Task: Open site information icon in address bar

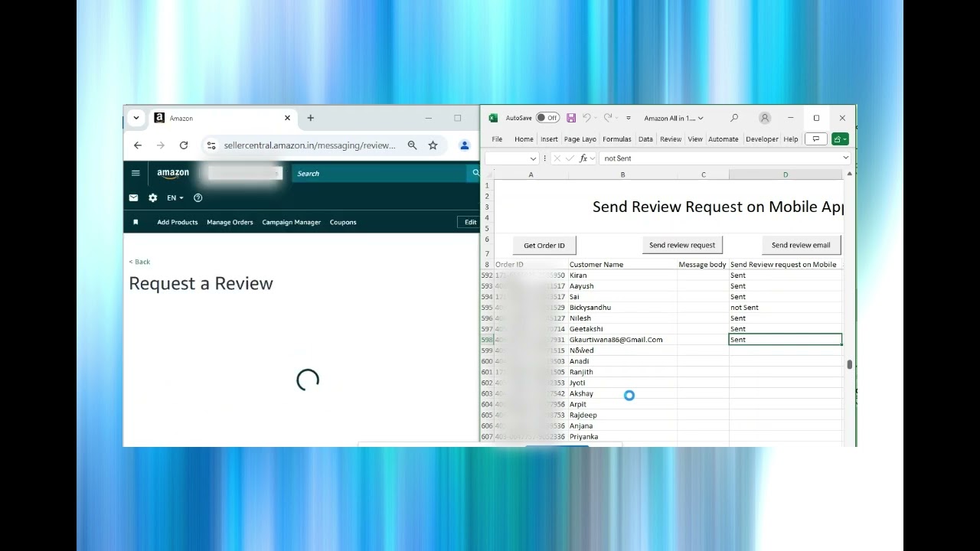Action: [x=211, y=145]
